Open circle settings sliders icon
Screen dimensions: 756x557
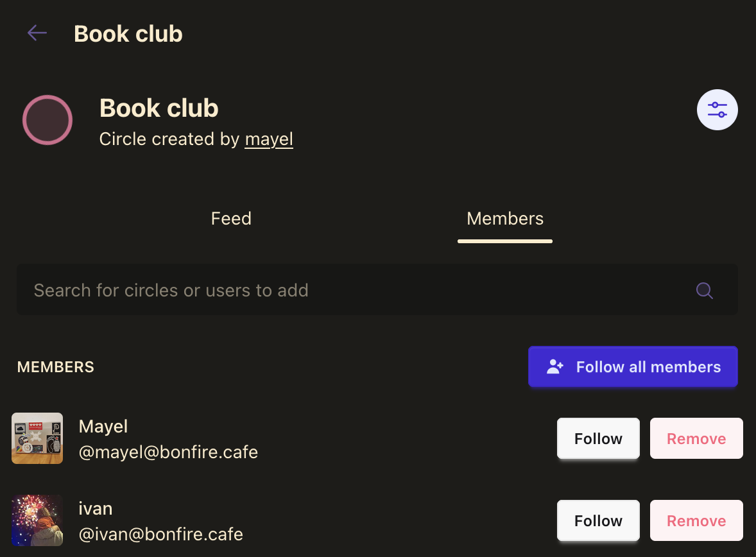click(x=717, y=110)
